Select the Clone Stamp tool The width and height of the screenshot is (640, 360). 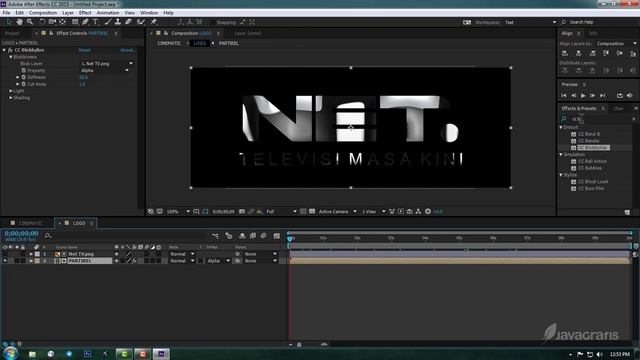click(x=118, y=22)
